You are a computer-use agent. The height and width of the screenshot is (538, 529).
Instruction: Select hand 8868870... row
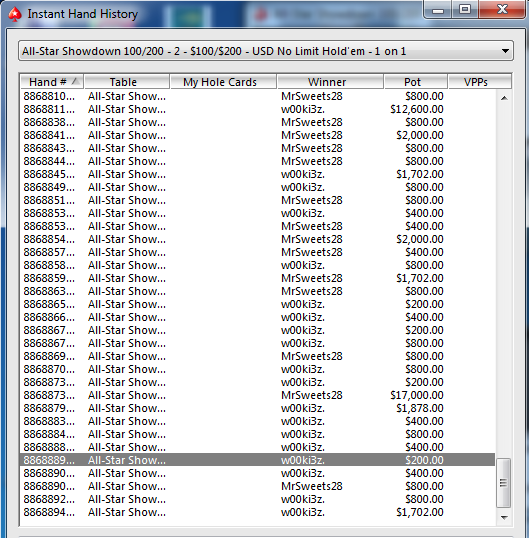(257, 369)
